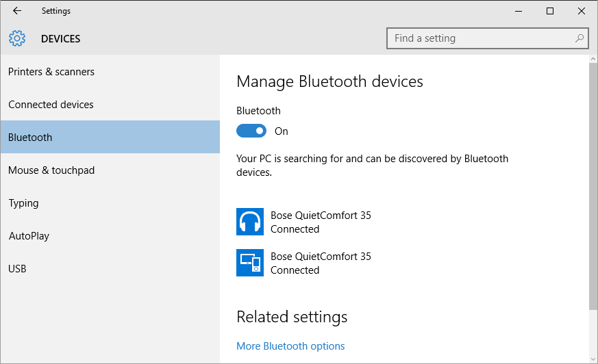This screenshot has width=598, height=364.
Task: Close the Settings window
Action: point(582,11)
